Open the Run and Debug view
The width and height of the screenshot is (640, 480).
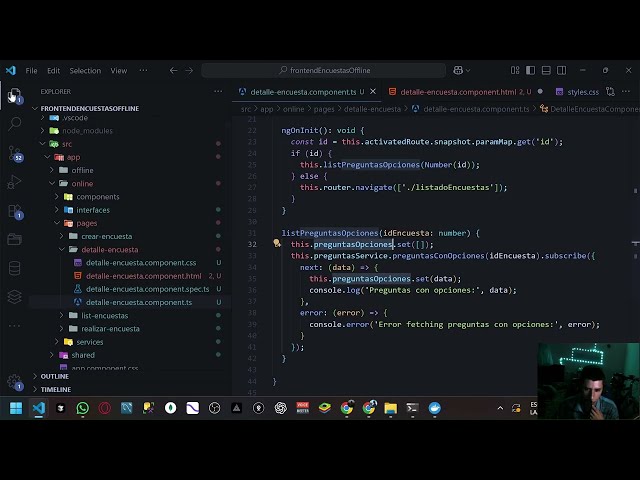click(15, 182)
